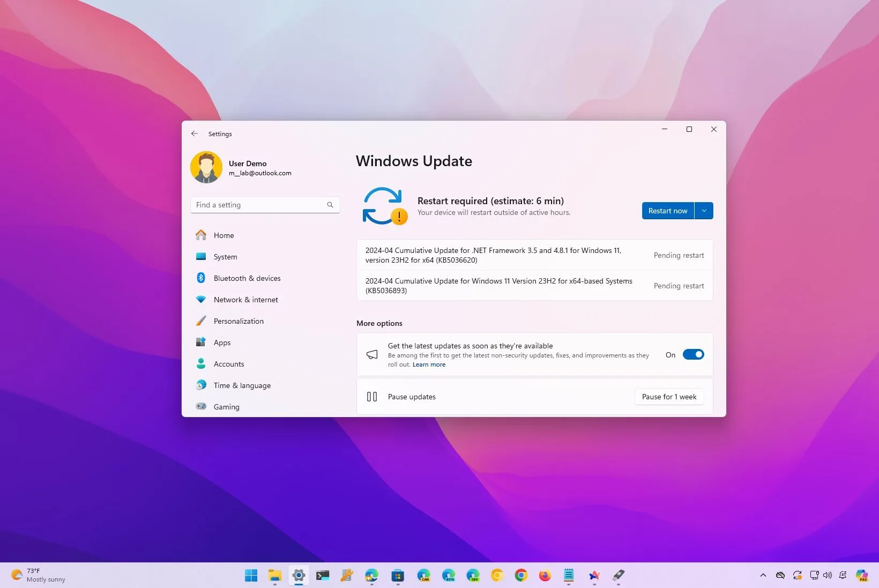Click the notification bell do-not-disturb icon
This screenshot has height=588, width=879.
pos(843,575)
